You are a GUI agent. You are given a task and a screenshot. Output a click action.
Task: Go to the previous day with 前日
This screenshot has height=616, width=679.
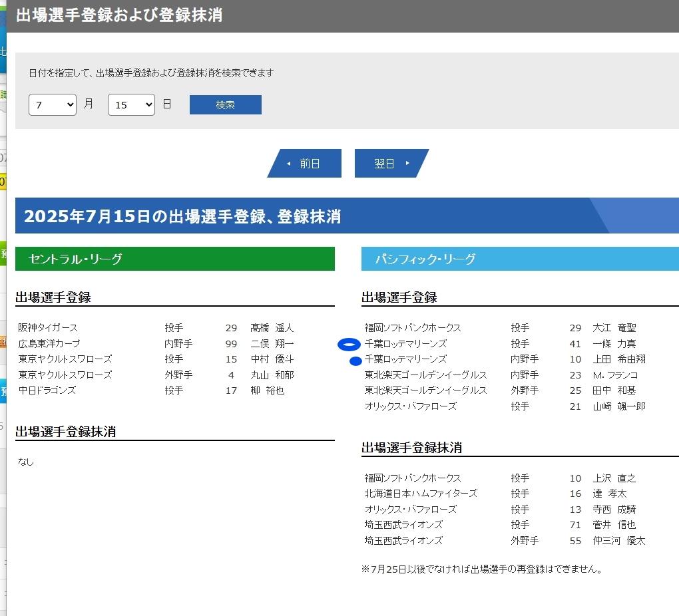304,163
